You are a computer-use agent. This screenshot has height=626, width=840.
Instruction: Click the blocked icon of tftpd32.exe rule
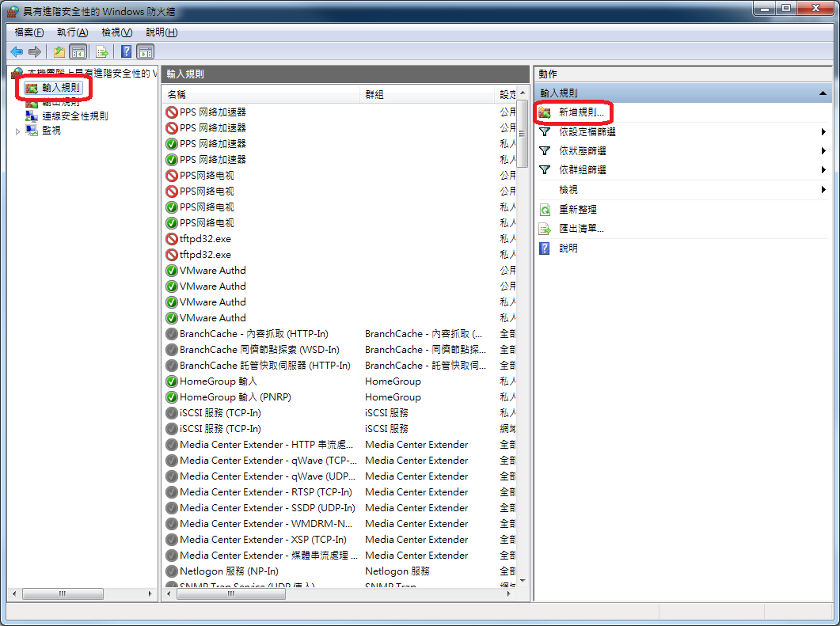click(x=172, y=239)
